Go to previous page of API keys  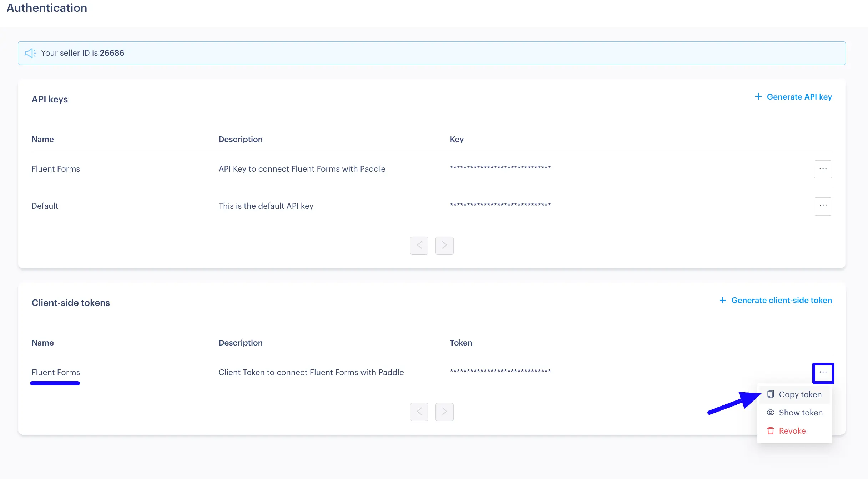tap(419, 246)
